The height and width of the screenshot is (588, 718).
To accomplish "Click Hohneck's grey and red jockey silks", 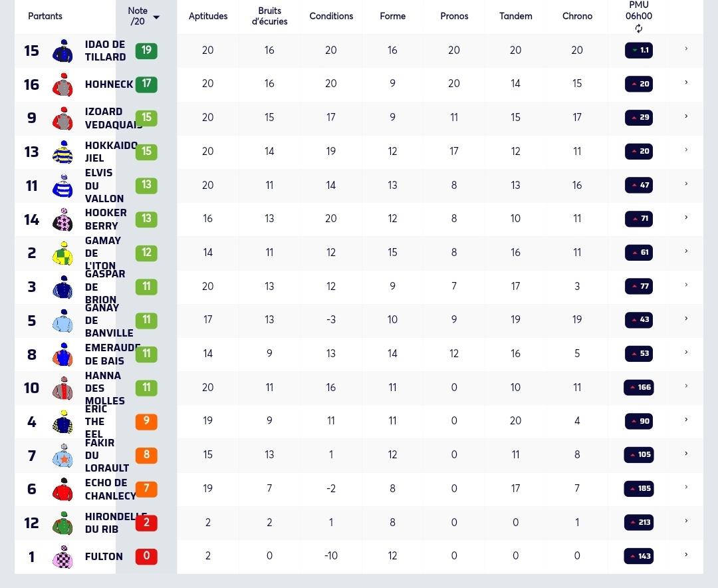I will point(62,84).
